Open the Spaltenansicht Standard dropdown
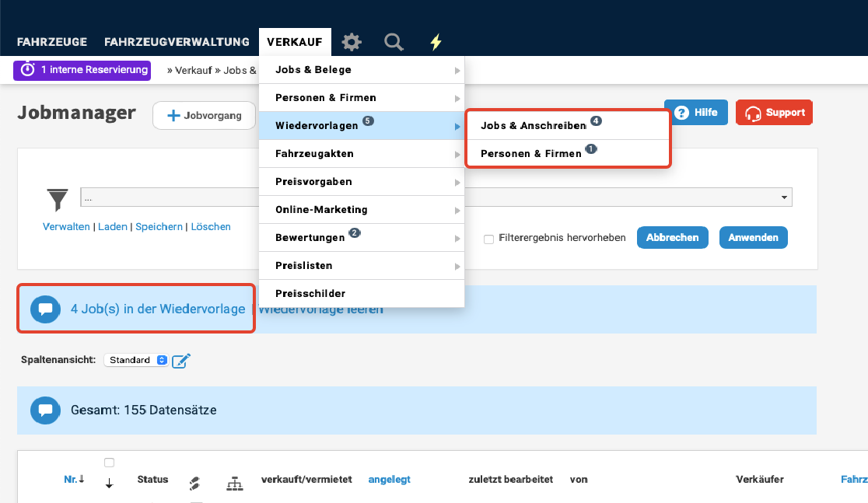Screen dimensions: 868x503 136,361
